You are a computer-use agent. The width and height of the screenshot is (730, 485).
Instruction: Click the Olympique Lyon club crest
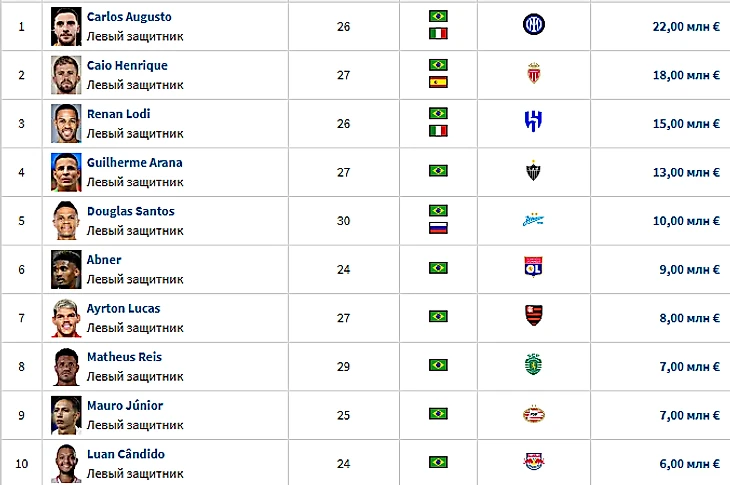point(533,267)
